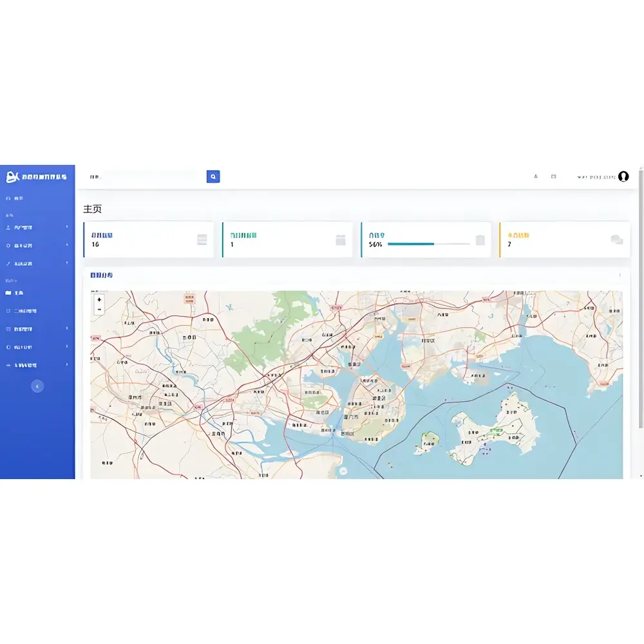Click the user avatar in the top bar
This screenshot has height=644, width=644.
(x=623, y=176)
